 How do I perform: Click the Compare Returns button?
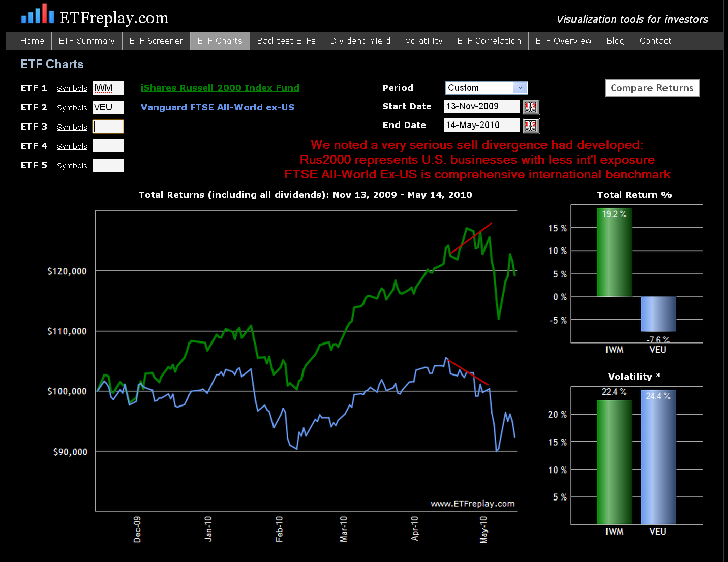[x=652, y=88]
